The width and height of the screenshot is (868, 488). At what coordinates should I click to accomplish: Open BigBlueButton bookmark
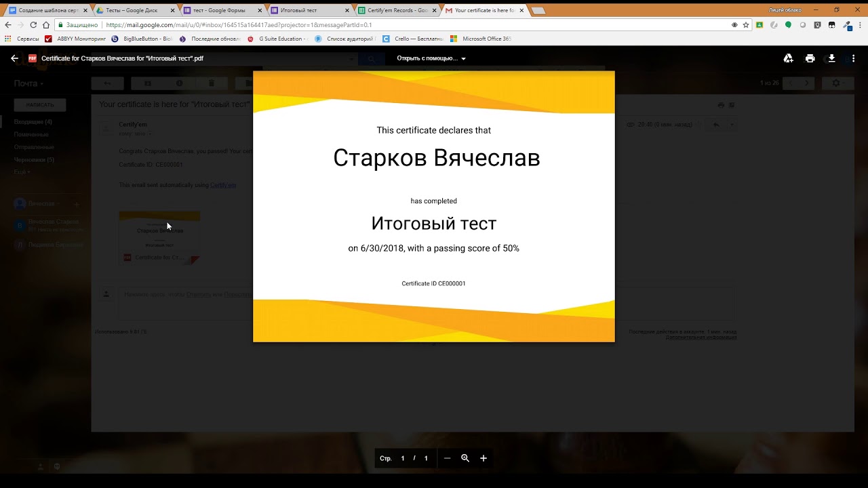coord(142,39)
